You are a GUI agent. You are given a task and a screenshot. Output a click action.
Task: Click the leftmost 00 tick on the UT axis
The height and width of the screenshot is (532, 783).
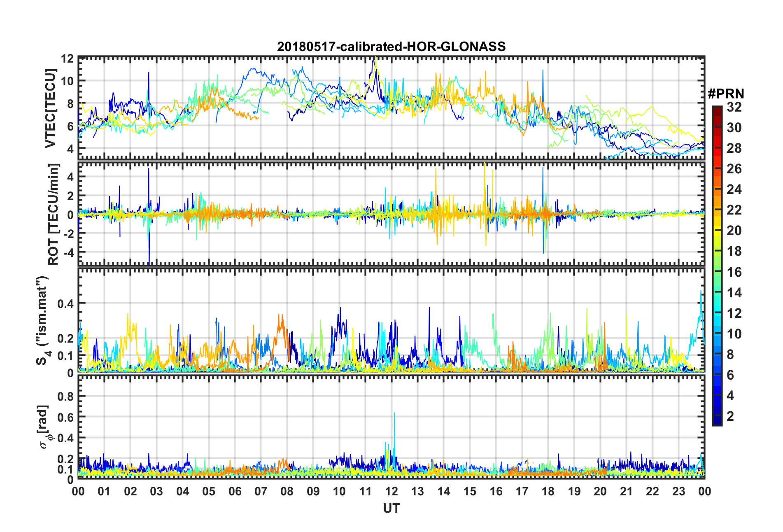point(78,491)
